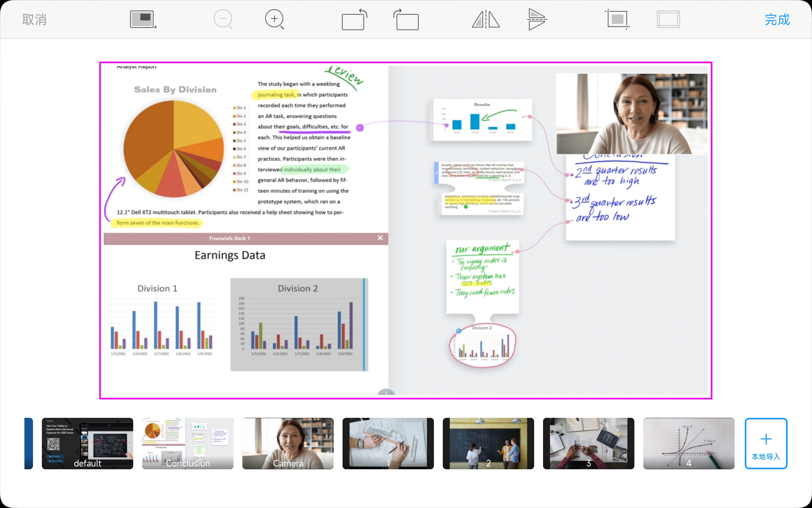Close the Financials Deck 1 bar
This screenshot has height=508, width=812.
coord(380,238)
